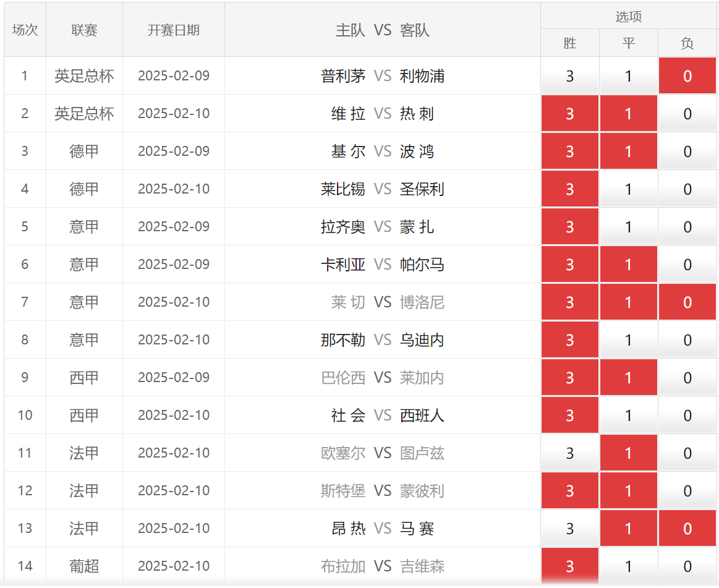Deselect loss option 0 for 昂热 VS 马赛
This screenshot has height=588, width=719.
click(687, 528)
